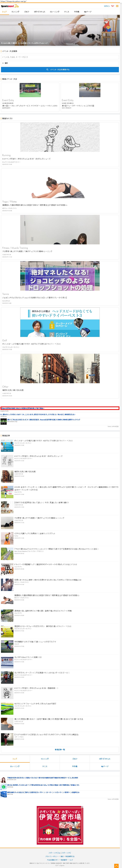Select the ランニング tab in top navigation
Screen dimensions: 122x868
coord(16,12)
